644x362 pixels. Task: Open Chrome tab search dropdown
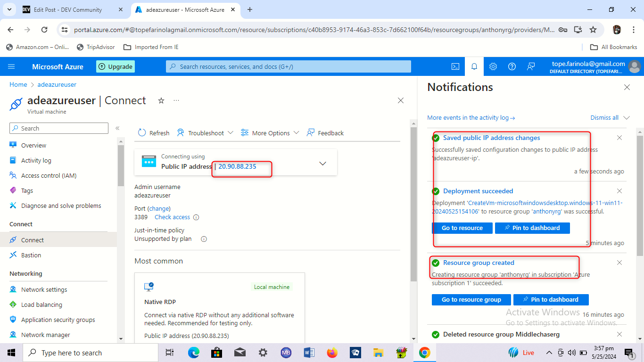9,9
